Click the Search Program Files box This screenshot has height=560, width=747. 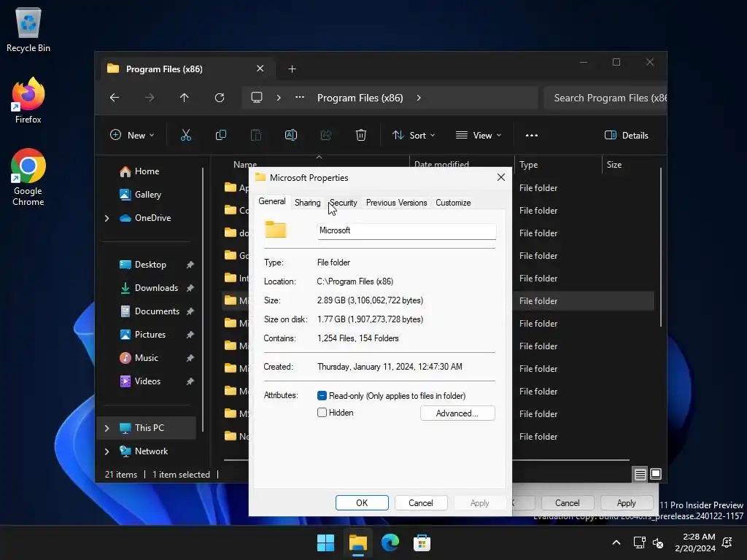605,98
